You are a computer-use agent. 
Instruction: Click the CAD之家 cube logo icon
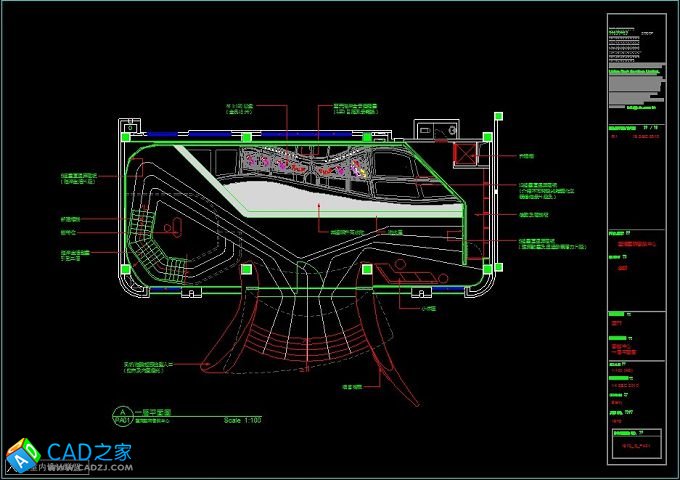point(22,455)
